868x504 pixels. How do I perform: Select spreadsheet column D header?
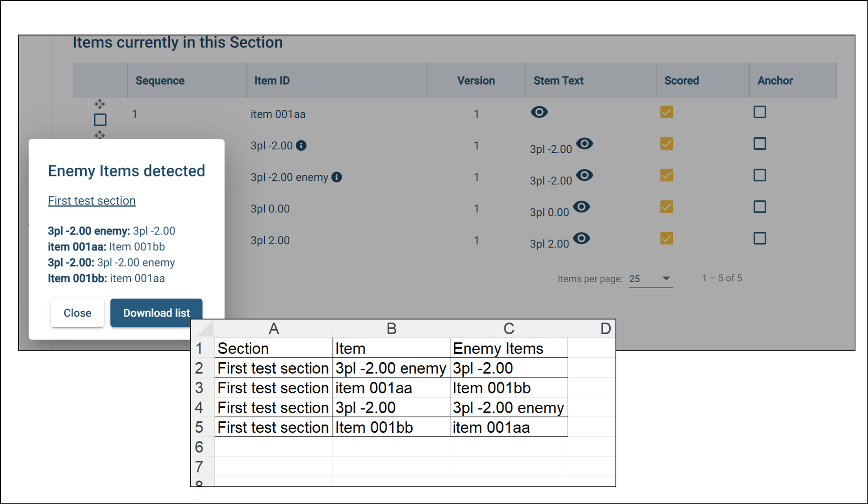pyautogui.click(x=592, y=329)
